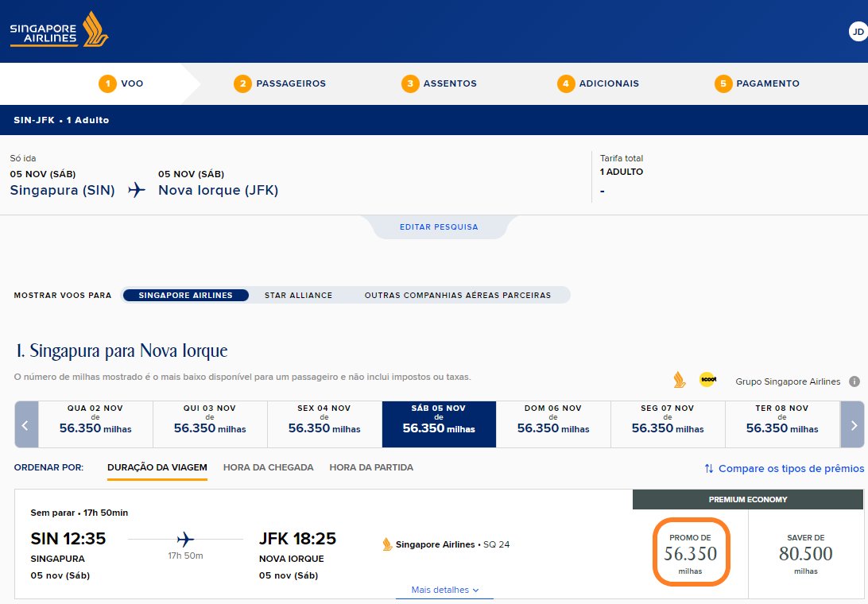Click the SIN 12:35 departure time

pos(68,539)
